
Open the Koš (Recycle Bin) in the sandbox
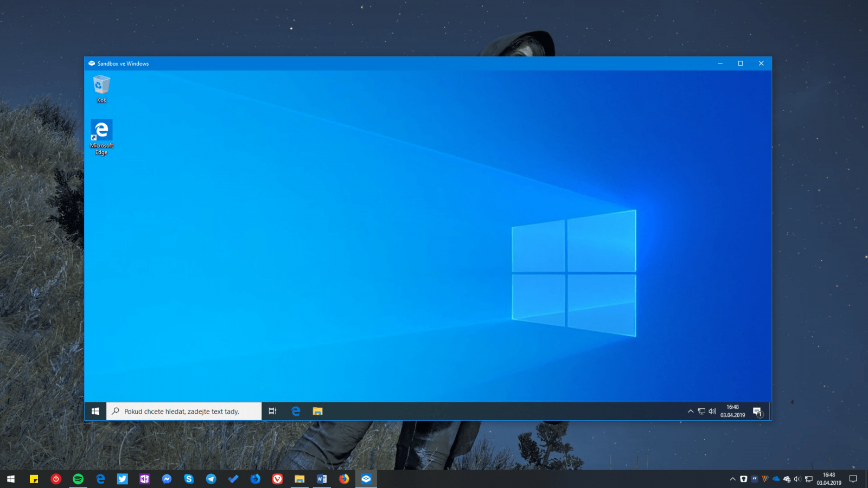click(x=101, y=85)
